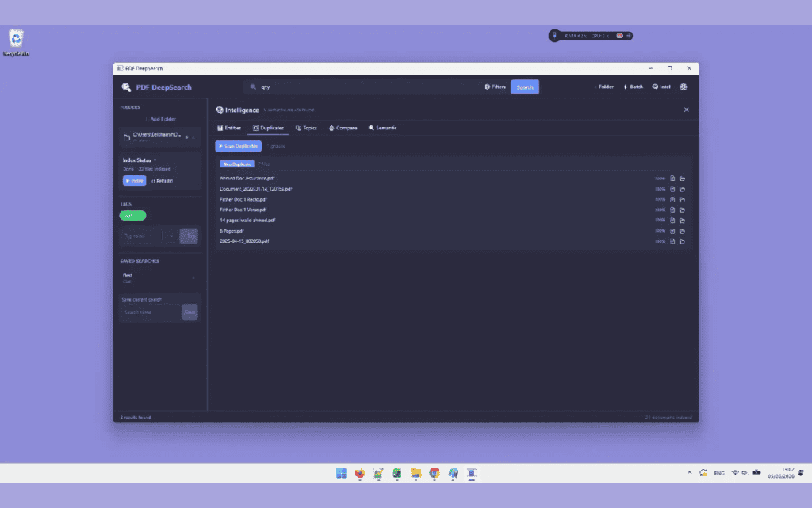Focus the Search name input field
The image size is (812, 508).
click(x=151, y=312)
